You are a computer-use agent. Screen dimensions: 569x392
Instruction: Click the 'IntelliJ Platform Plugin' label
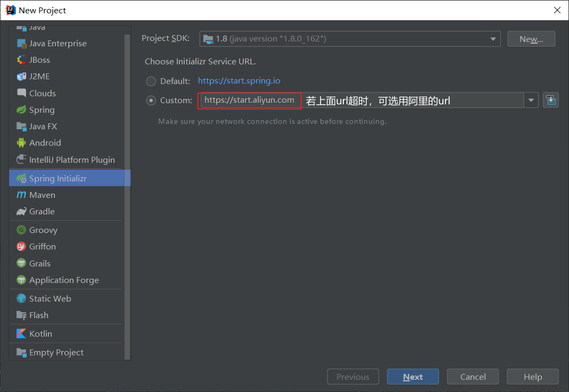click(72, 160)
